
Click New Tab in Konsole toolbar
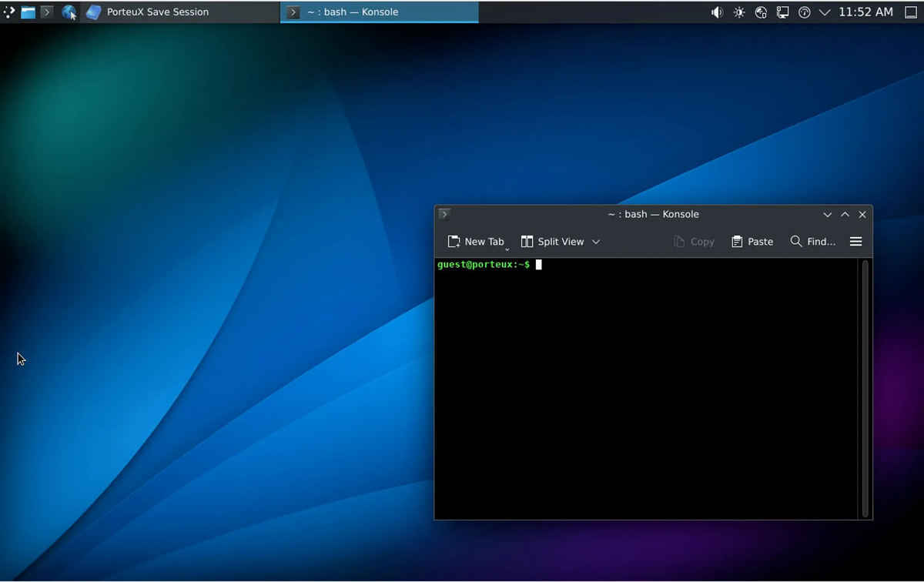(x=476, y=242)
